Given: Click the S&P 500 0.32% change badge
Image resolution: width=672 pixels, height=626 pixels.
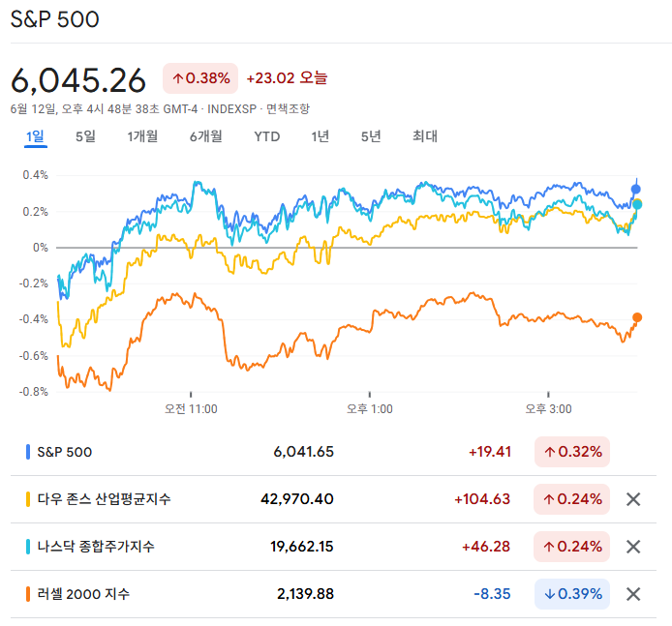Looking at the screenshot, I should coord(572,452).
